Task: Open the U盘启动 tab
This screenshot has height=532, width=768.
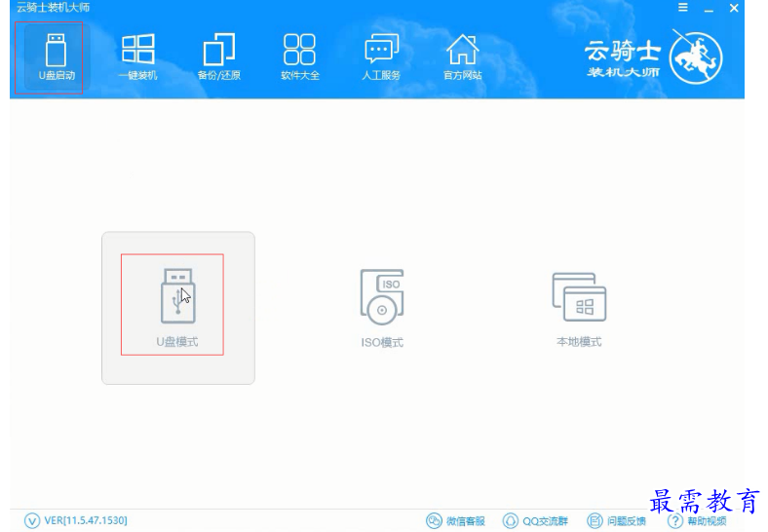Action: click(x=57, y=57)
